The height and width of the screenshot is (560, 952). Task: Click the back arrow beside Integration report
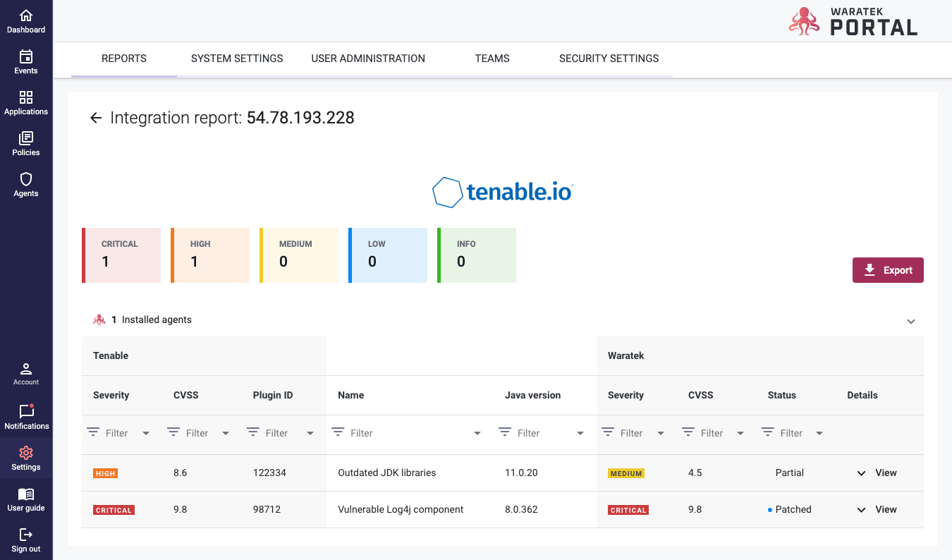coord(96,118)
